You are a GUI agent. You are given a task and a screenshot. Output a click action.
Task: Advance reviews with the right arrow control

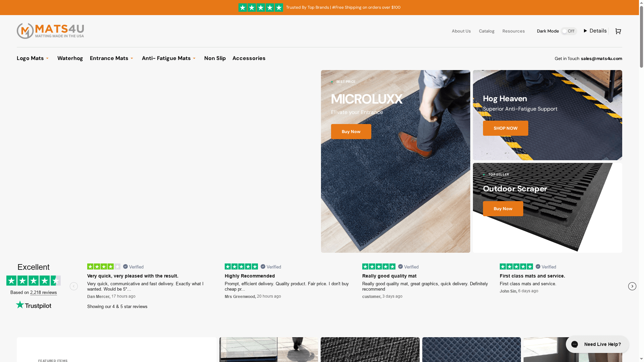click(x=632, y=286)
